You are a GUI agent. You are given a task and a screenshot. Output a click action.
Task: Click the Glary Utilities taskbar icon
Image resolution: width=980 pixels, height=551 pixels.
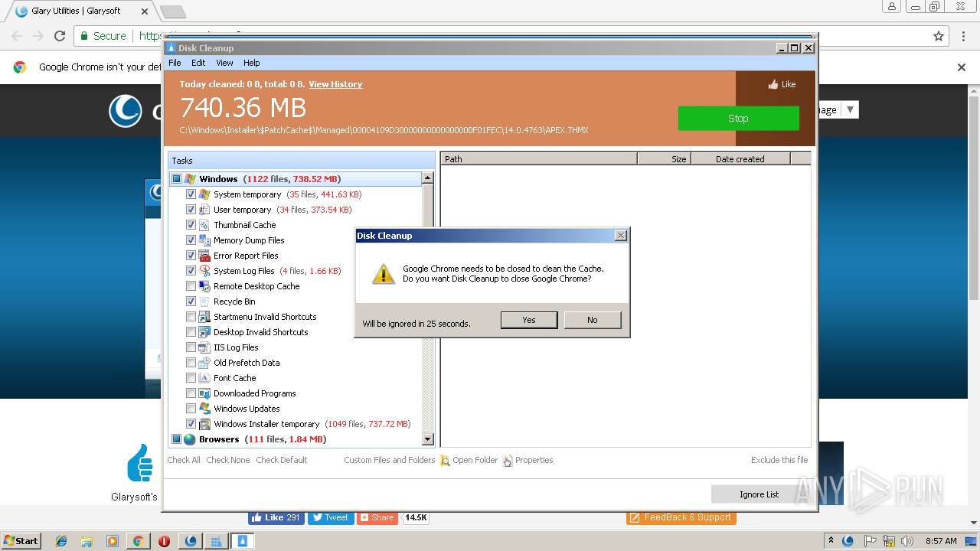[x=191, y=541]
